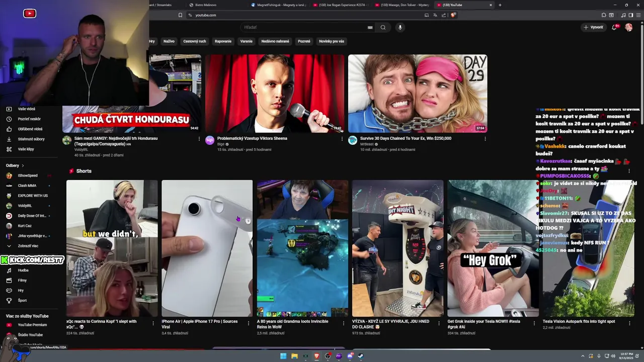Viewport: 644px width, 362px height.
Task: Switch to the Masego, Don Toliver tab
Action: 401,5
